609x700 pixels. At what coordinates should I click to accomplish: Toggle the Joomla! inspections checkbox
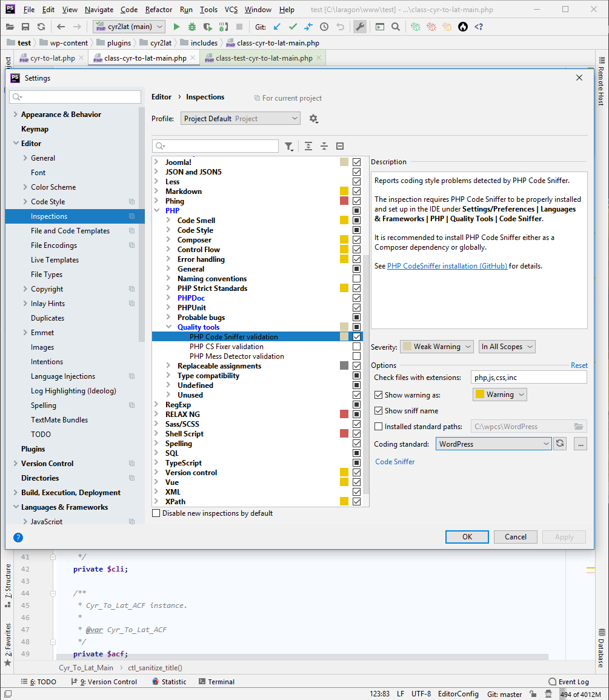tap(357, 162)
